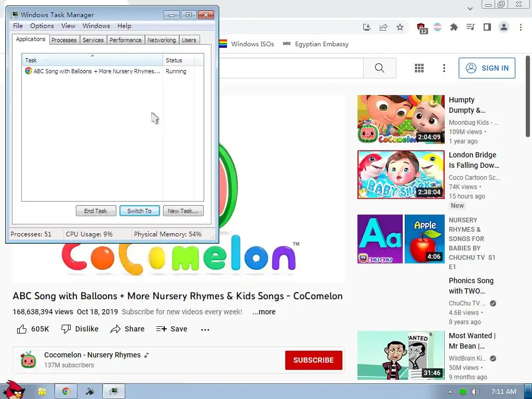
Task: Open the Help menu in Task Manager
Action: coord(124,26)
